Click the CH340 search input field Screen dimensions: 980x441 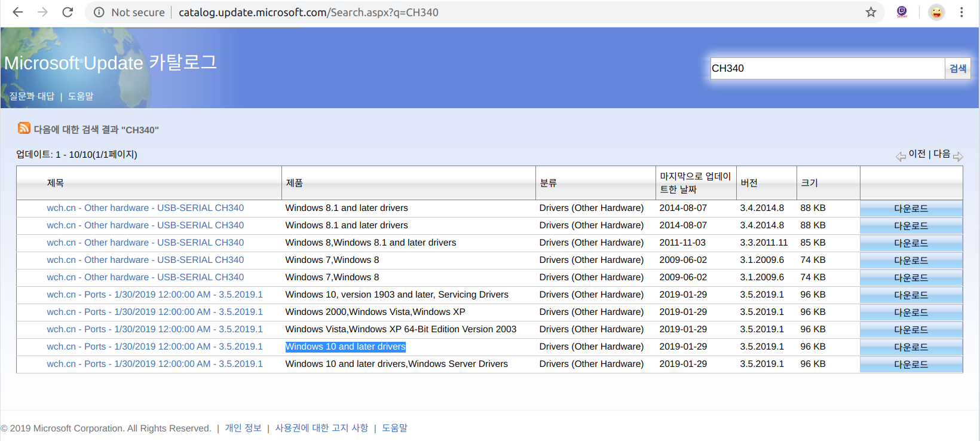click(x=827, y=68)
